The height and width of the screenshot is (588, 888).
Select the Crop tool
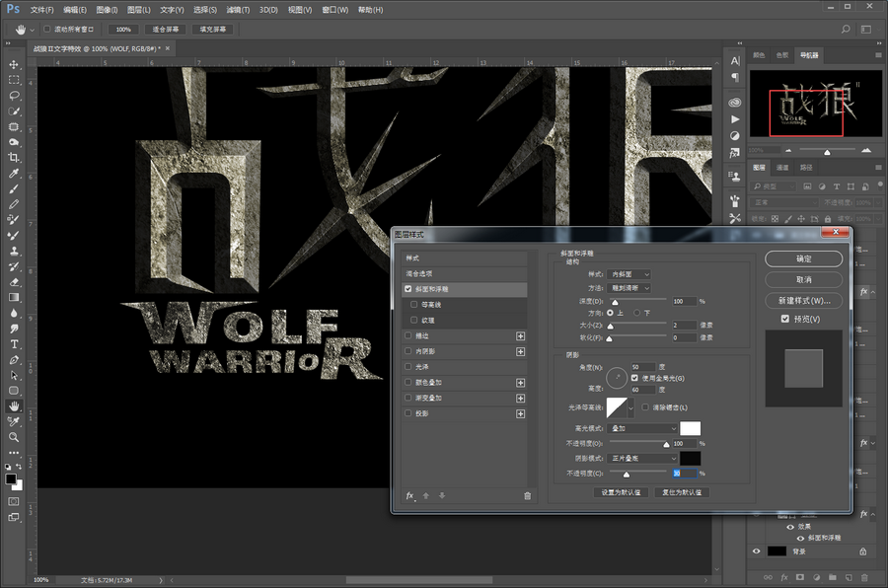tap(14, 159)
